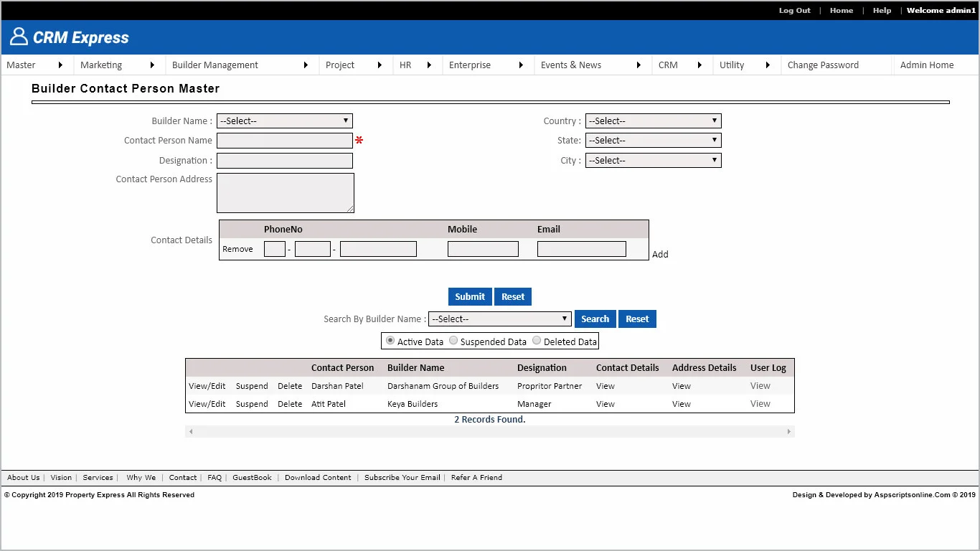Select the Active Data radio button
This screenshot has height=551, width=980.
[x=390, y=341]
